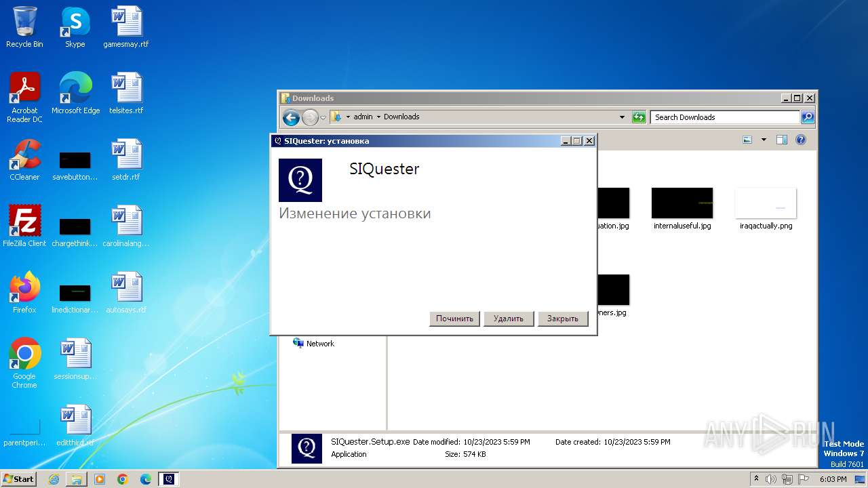Click the Forward arrow in Downloads window
This screenshot has height=488, width=868.
click(x=310, y=117)
